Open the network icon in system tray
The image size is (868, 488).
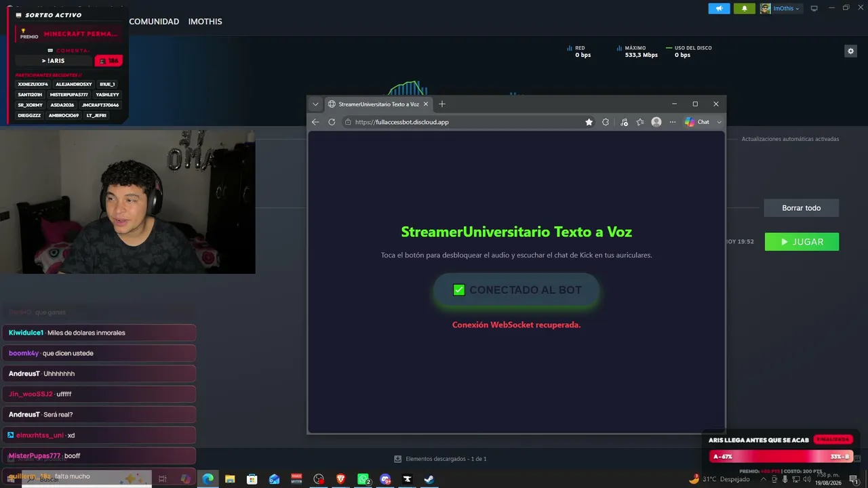(x=796, y=479)
